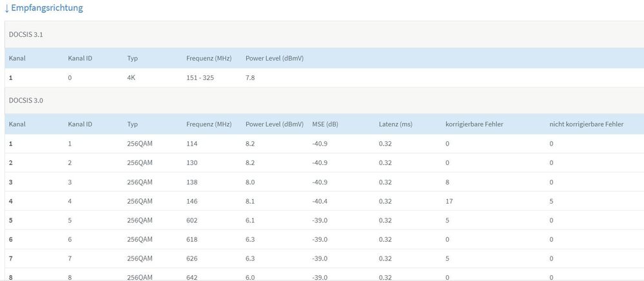The width and height of the screenshot is (644, 281).
Task: Collapse the Empfangsrichtung section heading
Action: coord(46,9)
